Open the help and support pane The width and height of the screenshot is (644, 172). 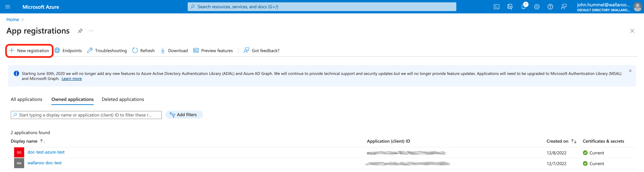(x=550, y=7)
